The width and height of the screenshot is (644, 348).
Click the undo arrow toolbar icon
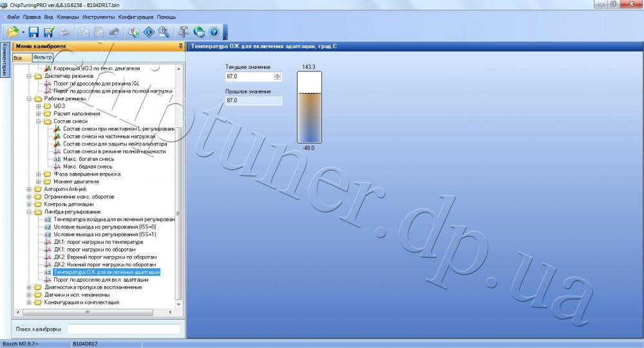[x=114, y=32]
